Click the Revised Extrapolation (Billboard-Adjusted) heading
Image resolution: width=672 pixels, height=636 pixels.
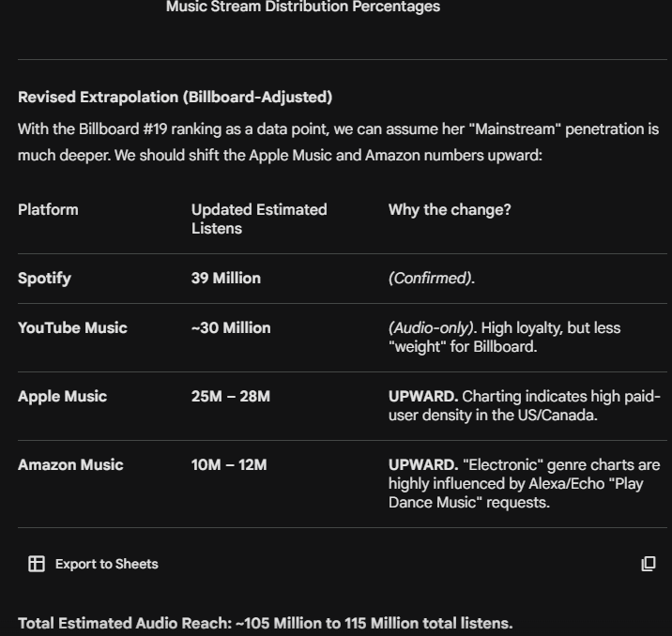point(175,98)
